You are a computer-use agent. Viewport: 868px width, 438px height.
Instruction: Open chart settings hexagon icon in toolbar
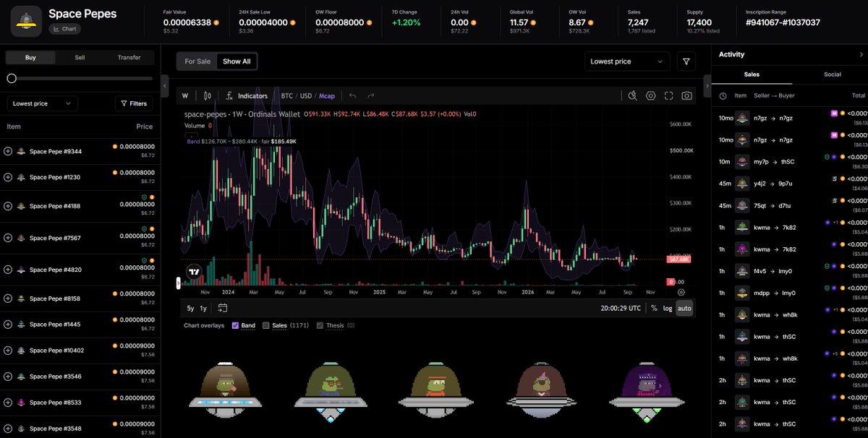click(x=651, y=95)
